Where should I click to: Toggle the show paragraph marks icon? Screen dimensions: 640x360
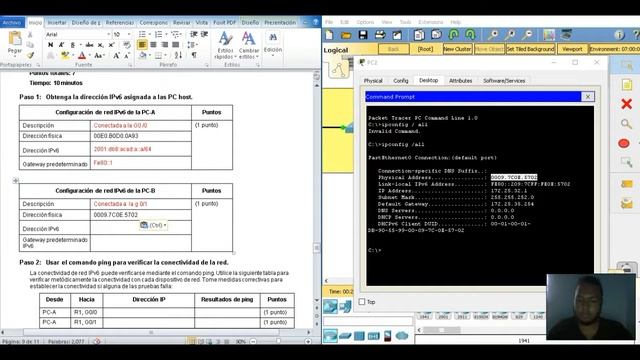tap(194, 55)
